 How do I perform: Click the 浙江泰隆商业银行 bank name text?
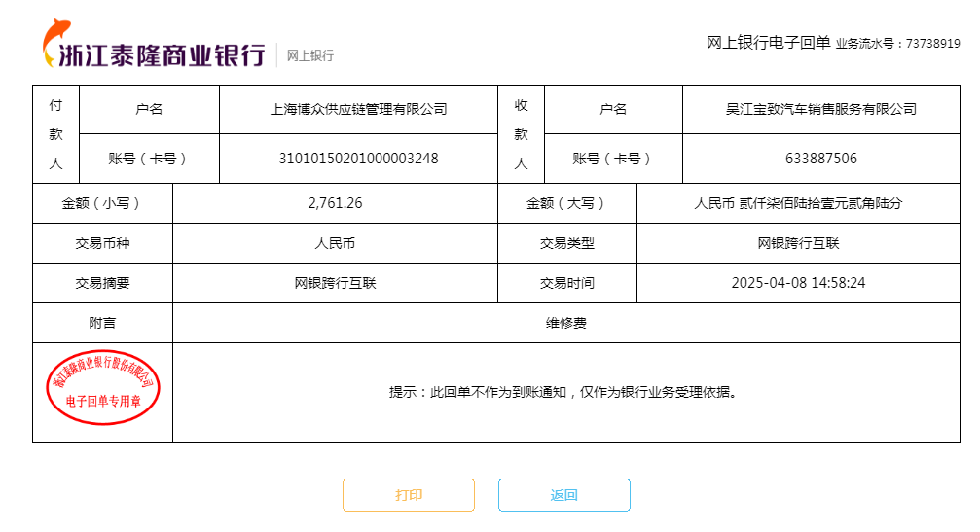point(163,54)
